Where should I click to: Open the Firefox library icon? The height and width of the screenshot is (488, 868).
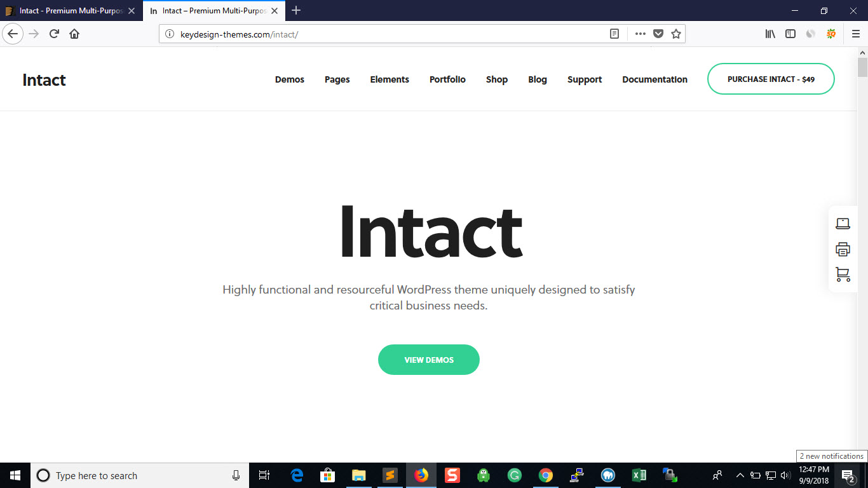pyautogui.click(x=770, y=34)
